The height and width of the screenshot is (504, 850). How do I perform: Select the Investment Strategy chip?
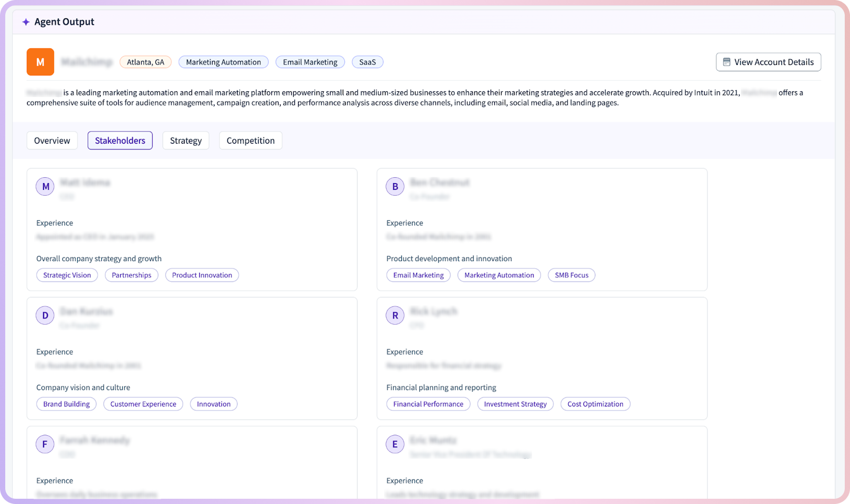point(515,404)
